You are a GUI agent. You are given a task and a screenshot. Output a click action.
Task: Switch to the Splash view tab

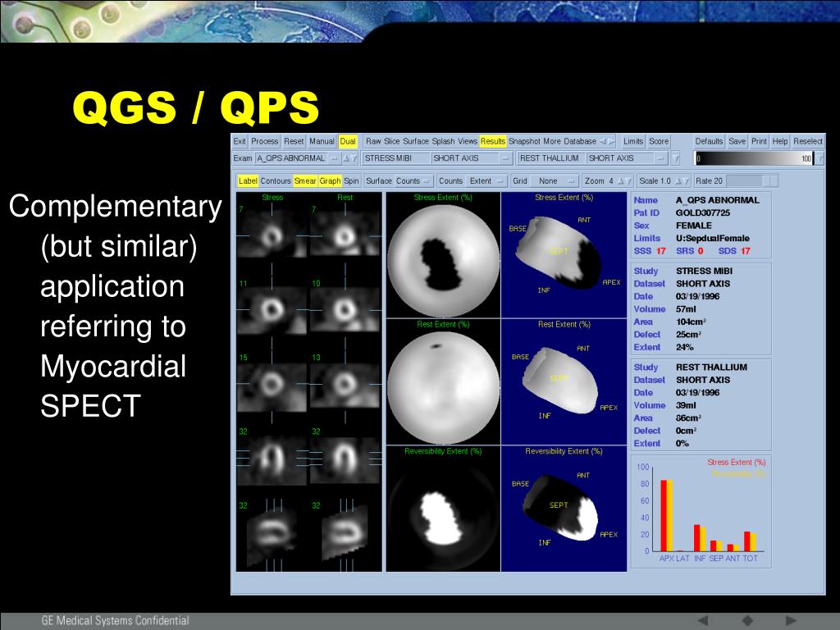point(444,141)
